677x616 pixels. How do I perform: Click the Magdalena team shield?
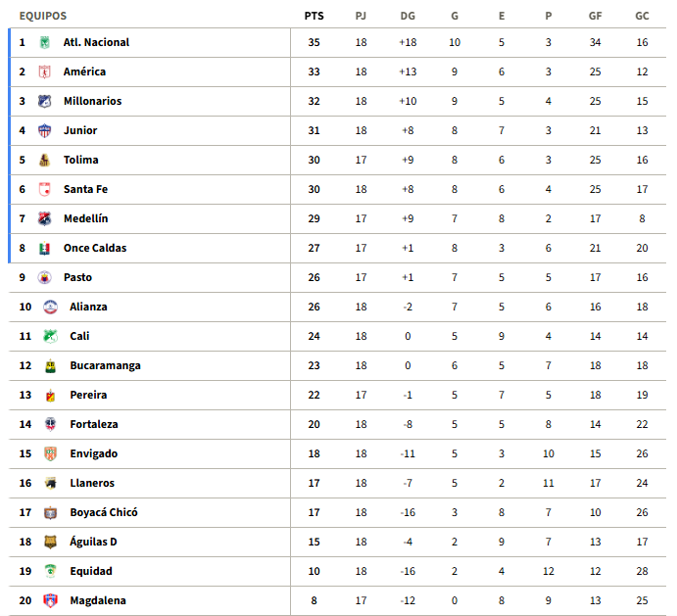[51, 600]
